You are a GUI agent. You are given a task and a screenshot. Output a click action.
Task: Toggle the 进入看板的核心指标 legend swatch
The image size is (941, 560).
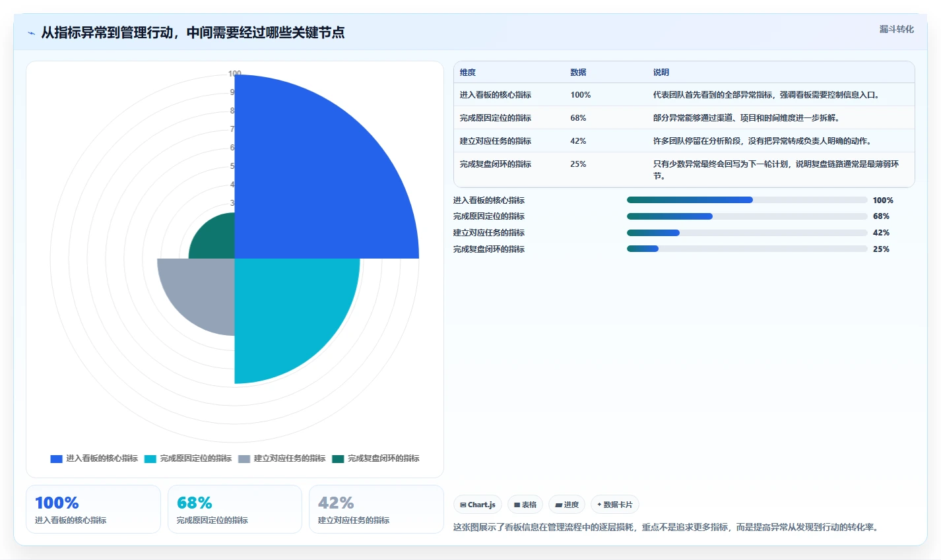point(57,458)
